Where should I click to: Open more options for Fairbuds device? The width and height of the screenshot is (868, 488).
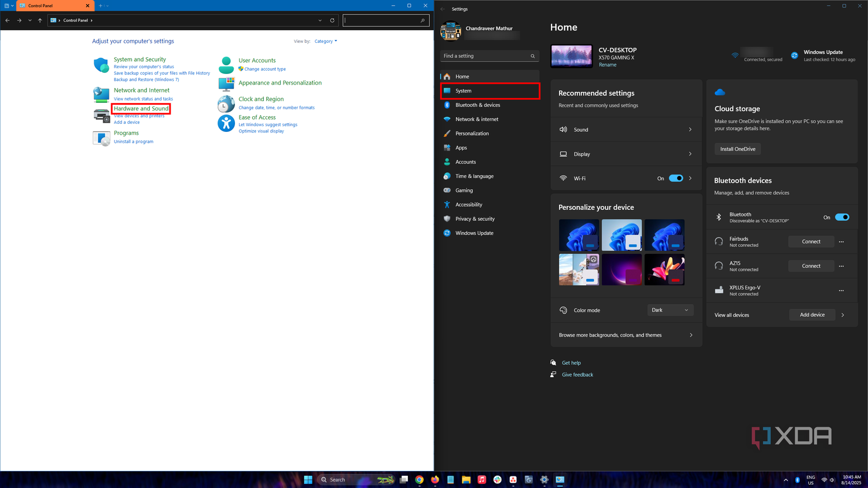pos(841,242)
